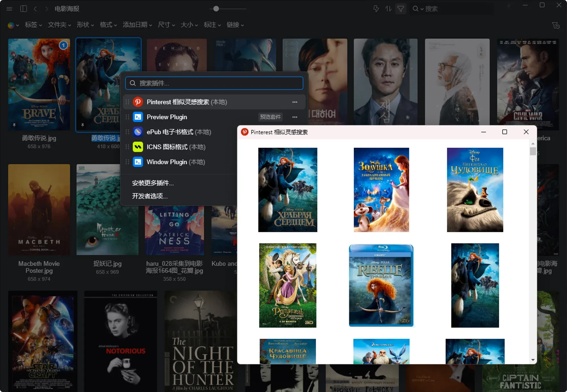Grab drag handle of ePub plugin row

point(127,132)
